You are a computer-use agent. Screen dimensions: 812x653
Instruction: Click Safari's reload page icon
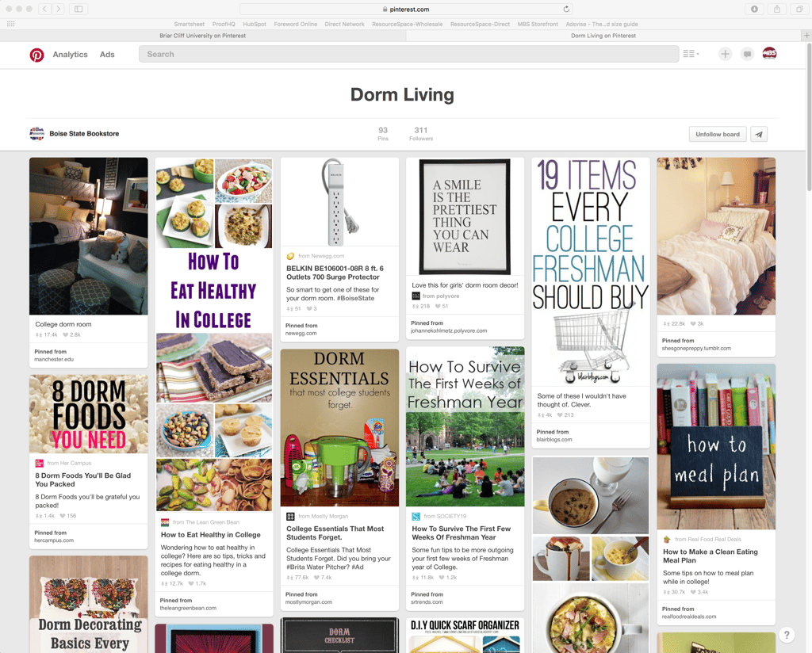tap(566, 9)
